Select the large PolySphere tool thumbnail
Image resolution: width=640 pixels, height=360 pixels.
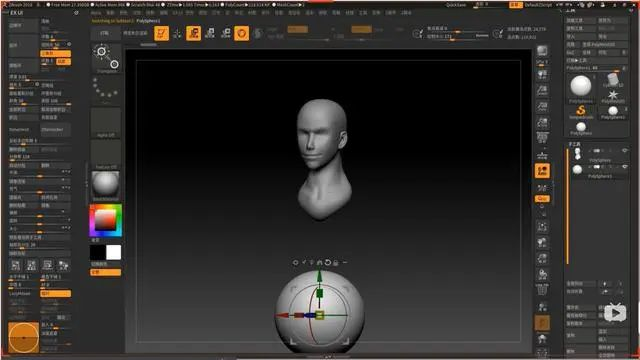pos(581,87)
